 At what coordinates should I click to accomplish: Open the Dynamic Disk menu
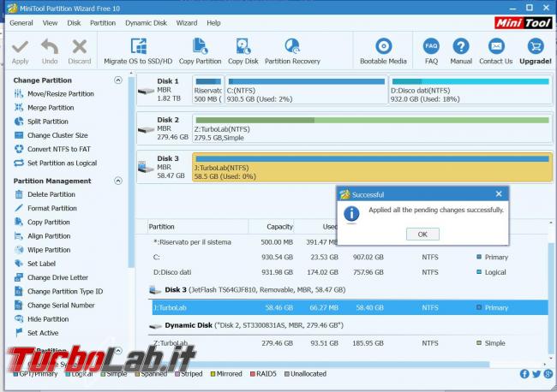point(146,23)
